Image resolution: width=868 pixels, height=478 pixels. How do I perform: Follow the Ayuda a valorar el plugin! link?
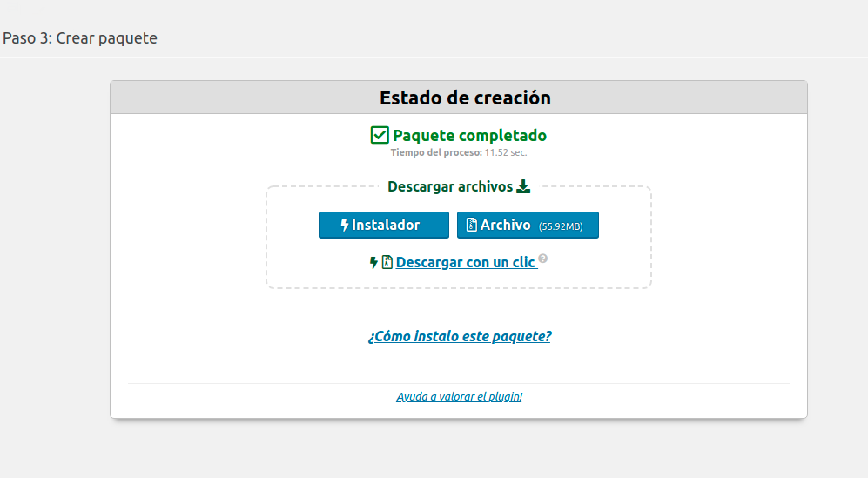coord(460,396)
